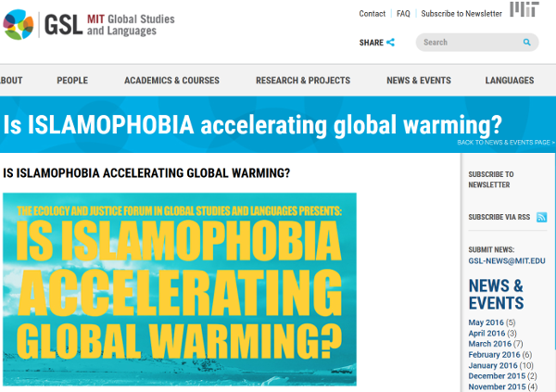Open the News & Events menu
The height and width of the screenshot is (392, 556).
pos(419,81)
